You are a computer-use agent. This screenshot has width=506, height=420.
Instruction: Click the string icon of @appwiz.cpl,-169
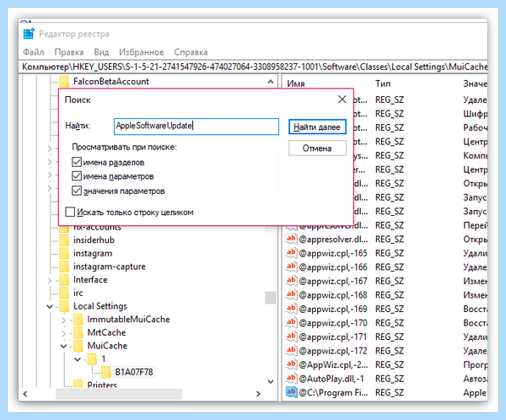point(291,309)
